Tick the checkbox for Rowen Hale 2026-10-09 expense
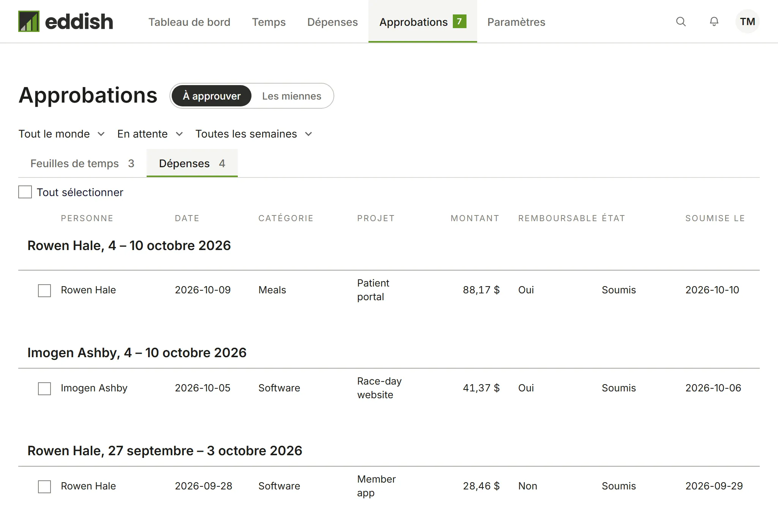The width and height of the screenshot is (778, 532). pyautogui.click(x=44, y=291)
